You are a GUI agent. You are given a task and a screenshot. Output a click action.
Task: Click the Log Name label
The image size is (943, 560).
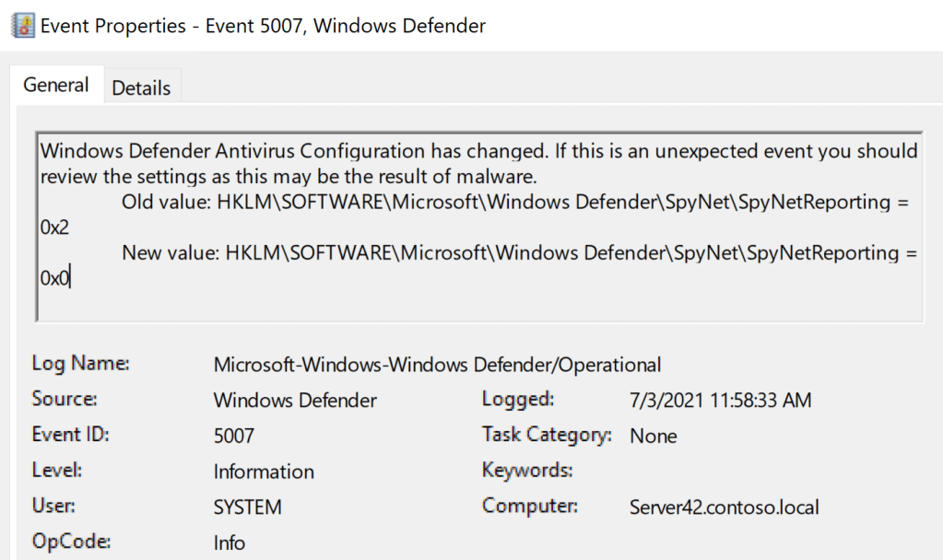(80, 364)
